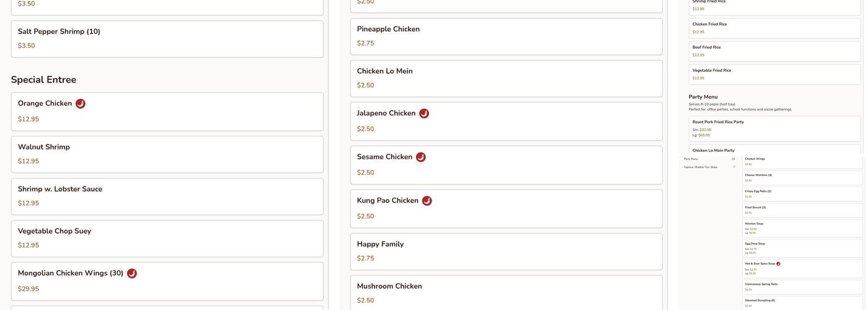868x310 pixels.
Task: Click the Sesame Chicken spicy pepper icon
Action: [x=421, y=157]
